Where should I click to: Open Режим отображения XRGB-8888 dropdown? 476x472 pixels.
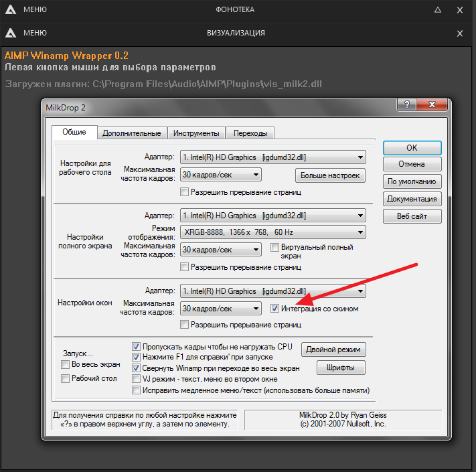click(x=273, y=232)
